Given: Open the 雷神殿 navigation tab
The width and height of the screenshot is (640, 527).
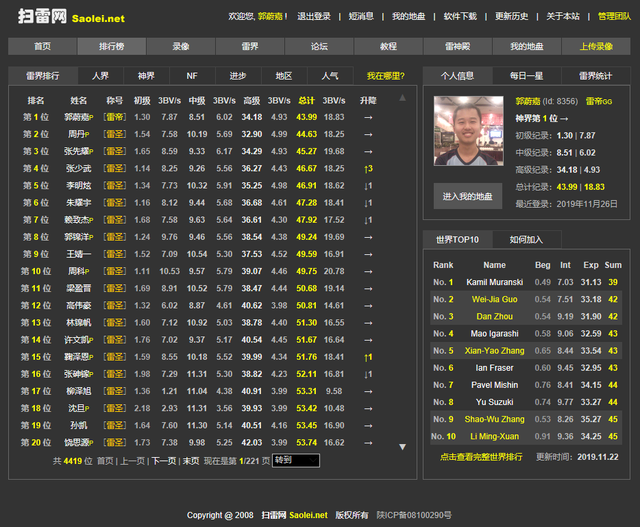Looking at the screenshot, I should click(x=458, y=46).
